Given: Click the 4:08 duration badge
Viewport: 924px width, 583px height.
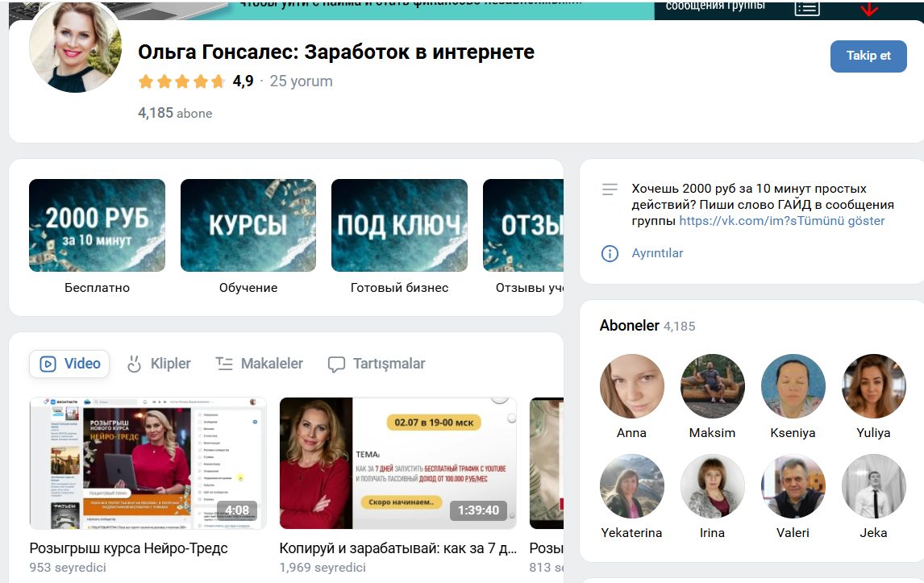Looking at the screenshot, I should 237,510.
